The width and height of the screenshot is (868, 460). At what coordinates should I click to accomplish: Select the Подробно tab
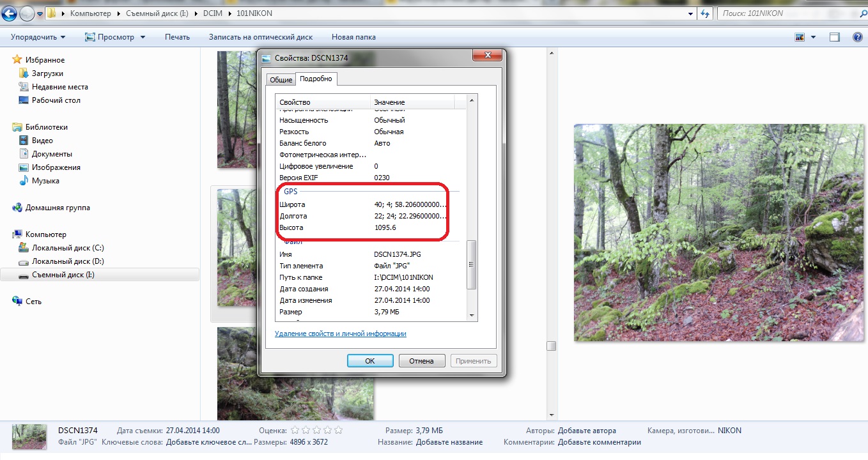(316, 79)
